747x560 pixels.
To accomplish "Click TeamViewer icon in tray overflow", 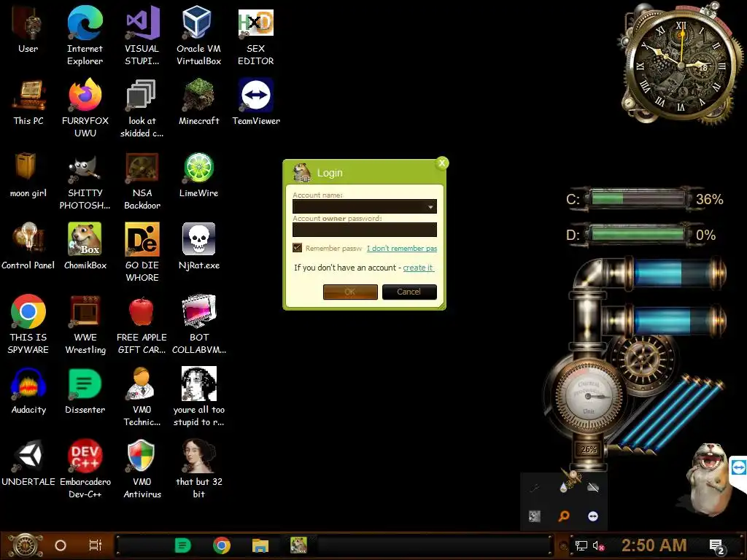I will click(592, 516).
